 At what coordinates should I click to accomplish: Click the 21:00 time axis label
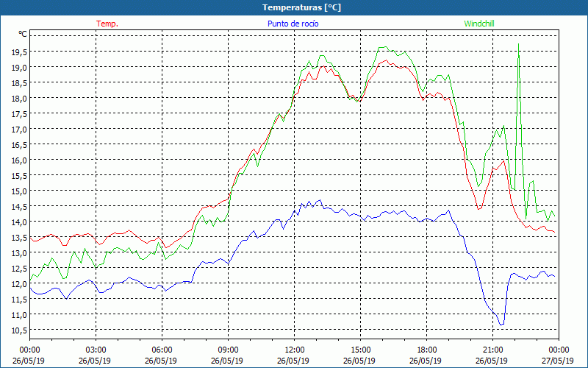(492, 350)
